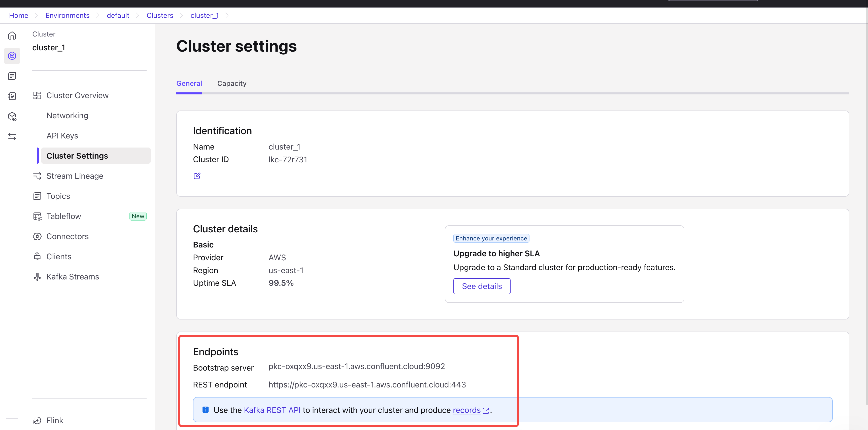Viewport: 868px width, 430px height.
Task: Click the Home icon in the left navigation rail
Action: pos(12,35)
